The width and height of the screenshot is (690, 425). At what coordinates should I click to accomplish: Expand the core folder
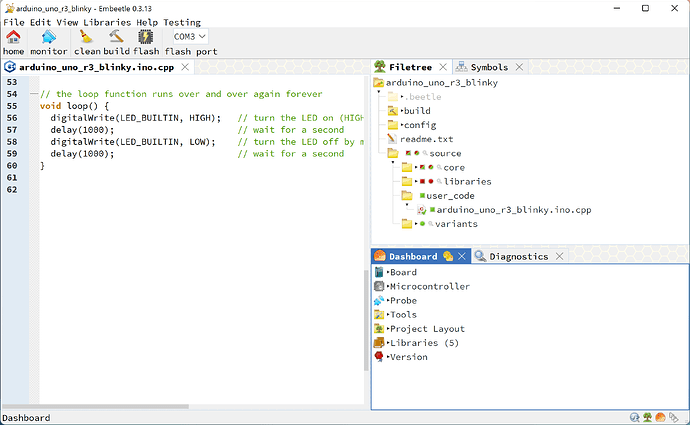[x=416, y=167]
